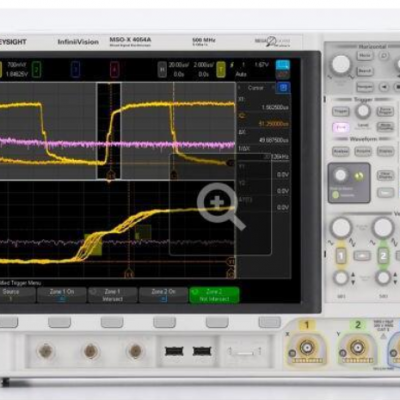
Task: Toggle the Zone 1 On softkey
Action: [x=62, y=295]
